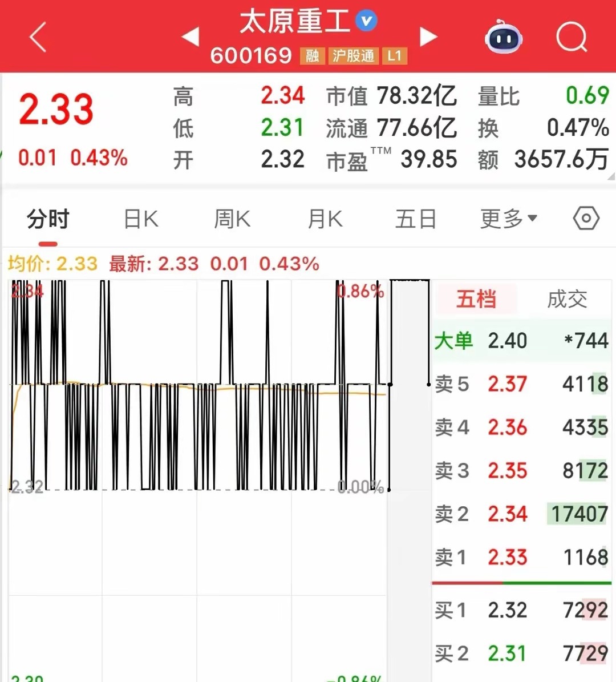The image size is (616, 682).
Task: Expand quote details via corner triangle
Action: [x=611, y=176]
